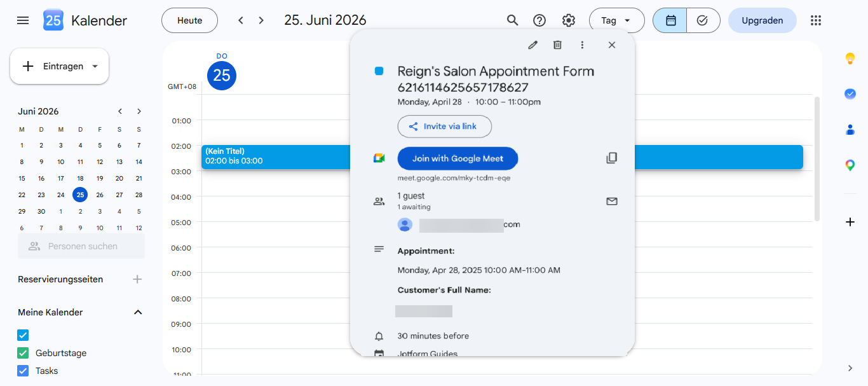Select mini calendar date 22
This screenshot has width=868, height=386.
[x=22, y=195]
